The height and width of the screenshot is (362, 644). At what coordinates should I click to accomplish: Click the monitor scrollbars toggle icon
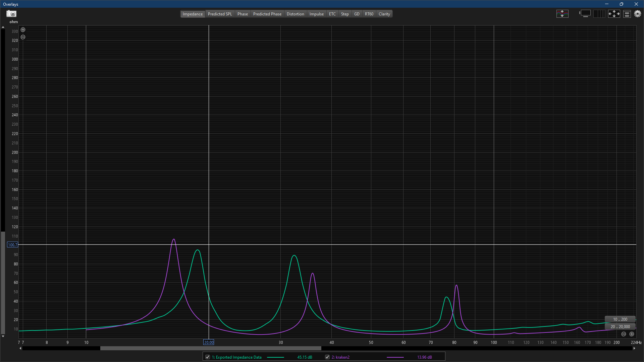585,14
